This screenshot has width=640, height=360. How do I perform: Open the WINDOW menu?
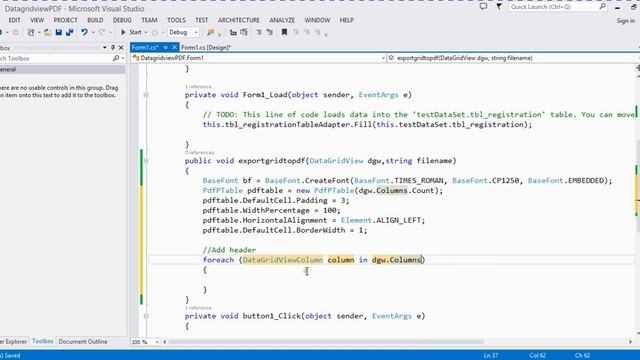pyautogui.click(x=317, y=20)
